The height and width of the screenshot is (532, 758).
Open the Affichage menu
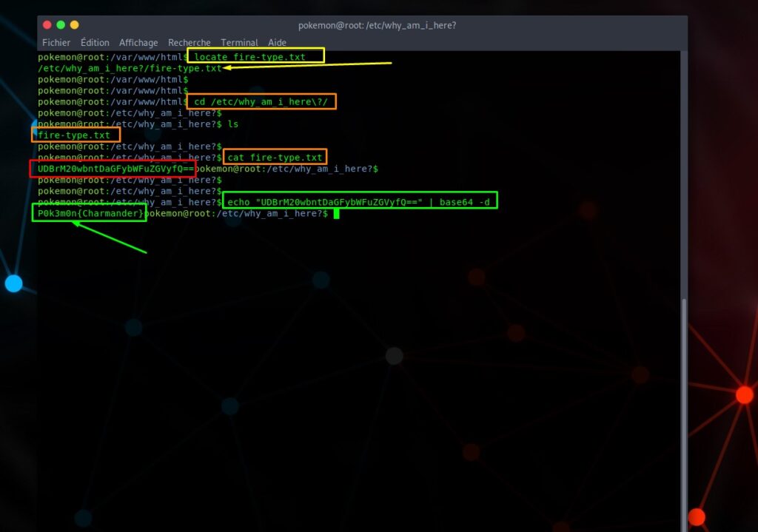138,43
